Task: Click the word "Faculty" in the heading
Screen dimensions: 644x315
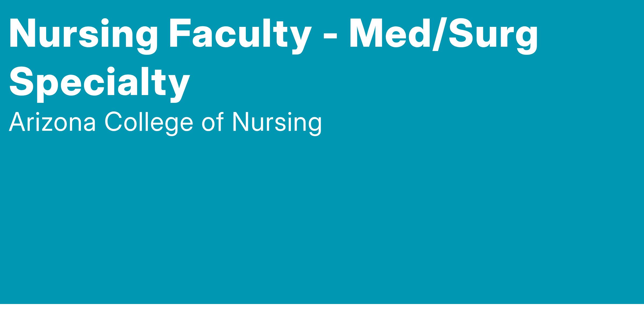Action: 240,34
